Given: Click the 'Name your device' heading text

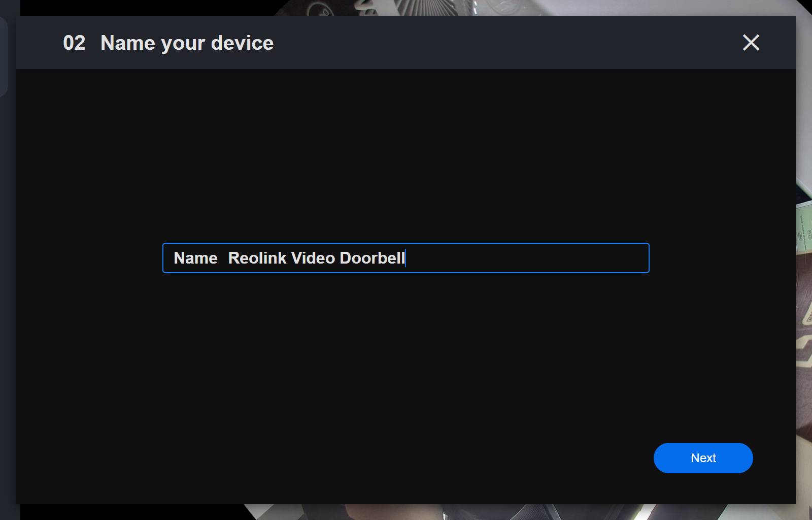Looking at the screenshot, I should click(x=187, y=43).
